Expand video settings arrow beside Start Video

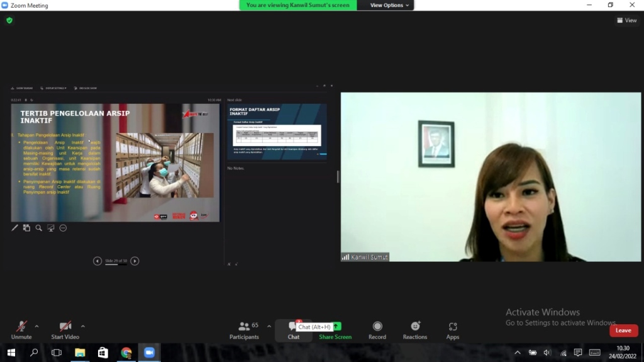coord(83,326)
